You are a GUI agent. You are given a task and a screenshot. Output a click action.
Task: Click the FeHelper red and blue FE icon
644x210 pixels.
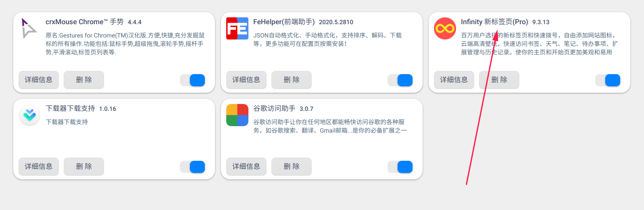click(x=237, y=28)
